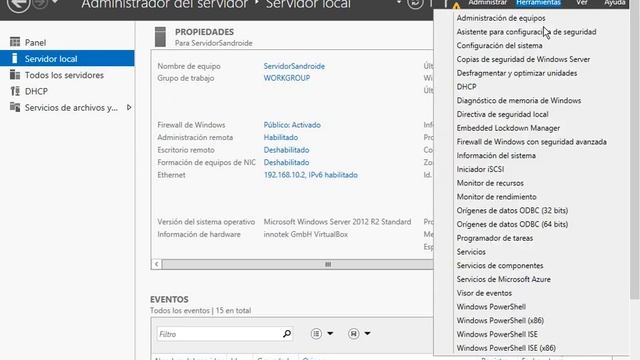Launch Visor de eventos

click(484, 293)
